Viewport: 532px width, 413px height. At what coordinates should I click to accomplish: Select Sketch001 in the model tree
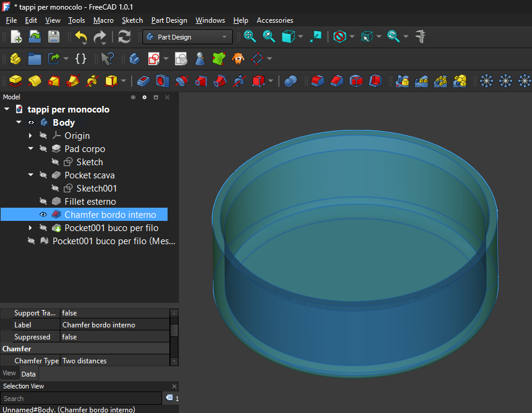(x=96, y=189)
